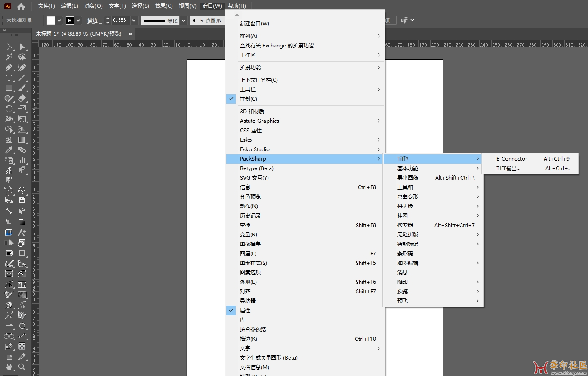
Task: Choose E-Connector in the Tiff# submenu
Action: tap(530, 159)
